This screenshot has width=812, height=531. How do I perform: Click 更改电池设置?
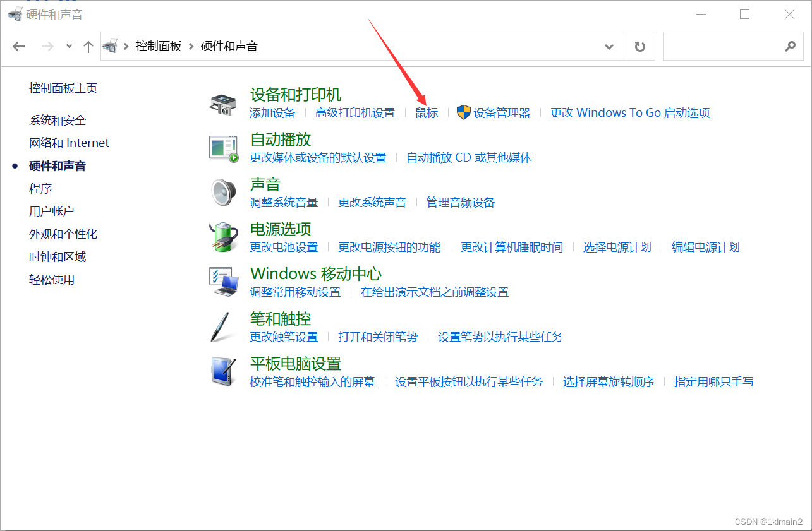coord(284,248)
